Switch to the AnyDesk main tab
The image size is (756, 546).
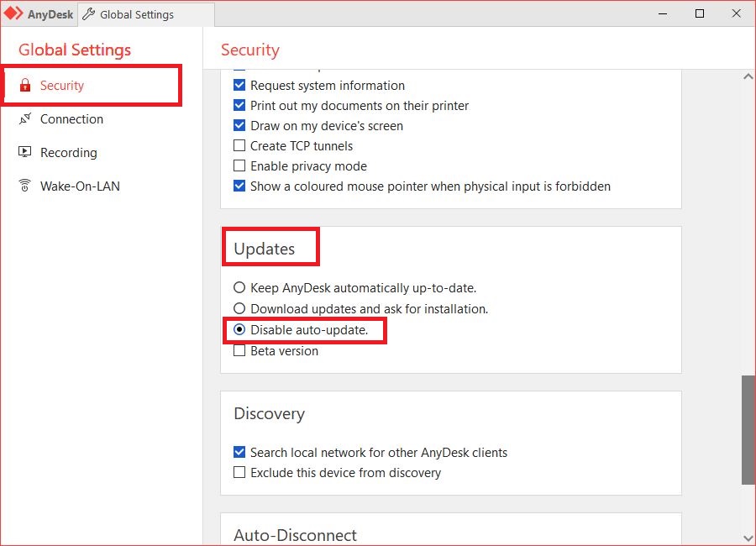click(39, 14)
